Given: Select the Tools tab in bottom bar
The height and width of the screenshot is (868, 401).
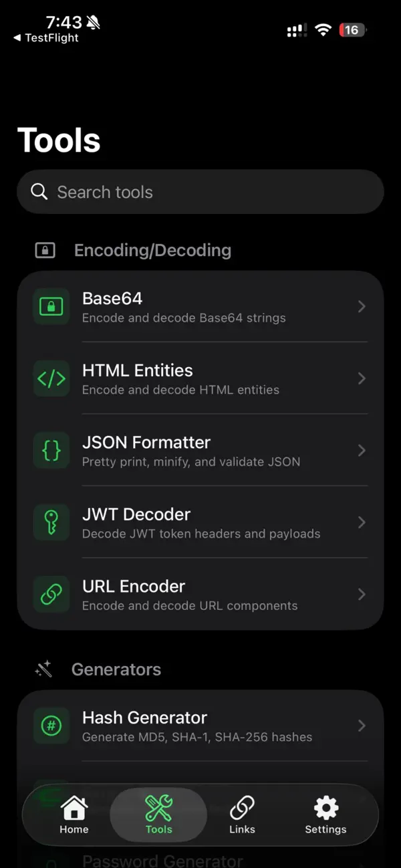Looking at the screenshot, I should 158,815.
